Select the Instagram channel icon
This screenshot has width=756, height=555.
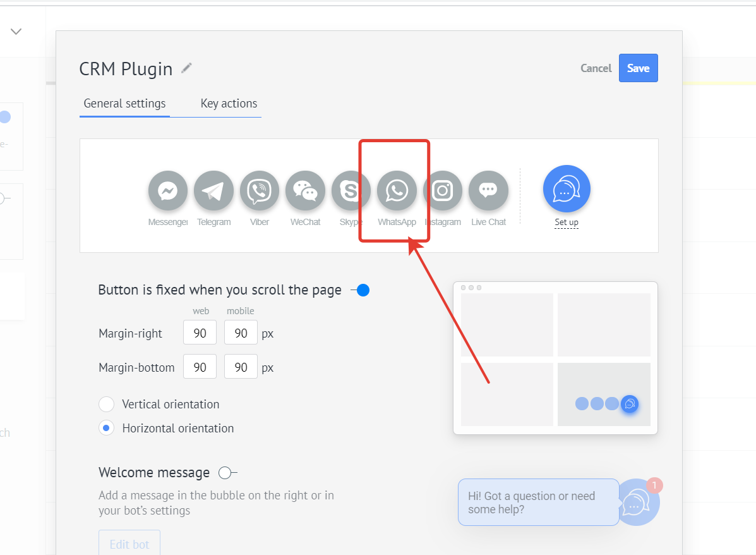click(443, 191)
